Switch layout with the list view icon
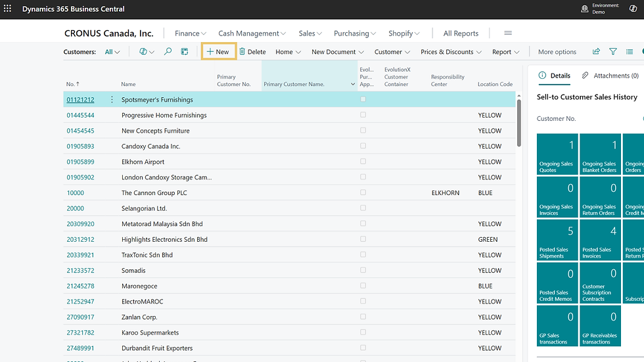This screenshot has height=362, width=644. pyautogui.click(x=630, y=52)
